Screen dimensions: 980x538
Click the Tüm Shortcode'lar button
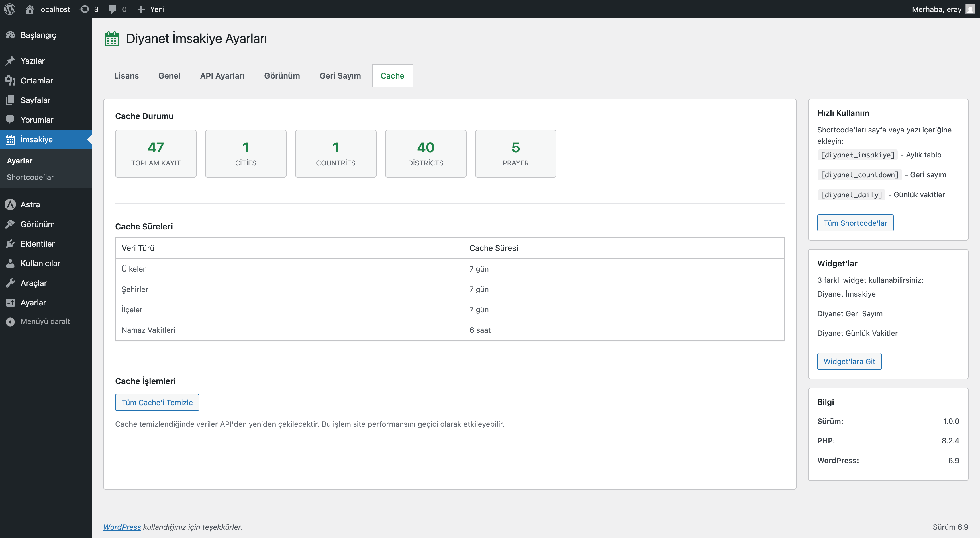click(855, 223)
